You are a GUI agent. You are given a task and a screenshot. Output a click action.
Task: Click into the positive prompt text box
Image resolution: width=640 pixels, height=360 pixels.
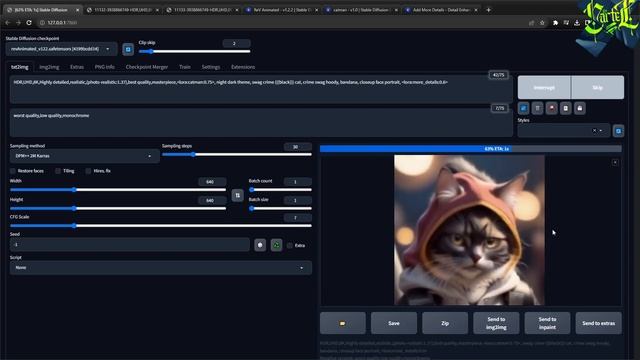261,89
